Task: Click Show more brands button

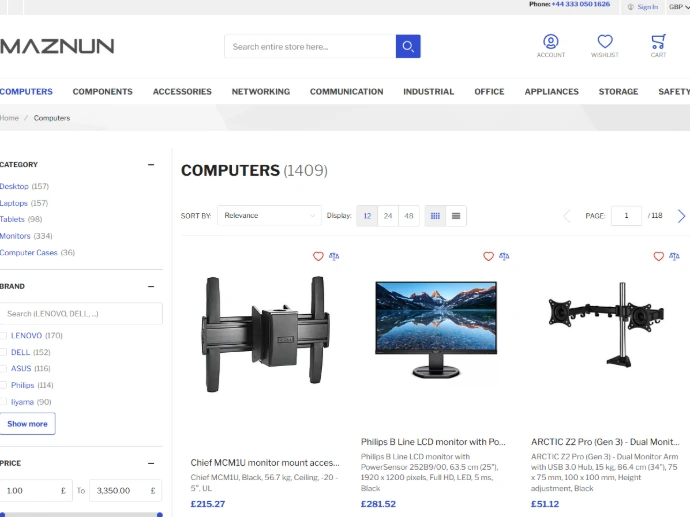Action: [x=28, y=424]
